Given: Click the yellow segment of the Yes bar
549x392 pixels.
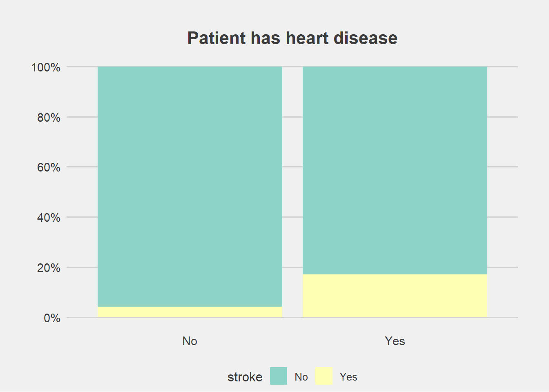Looking at the screenshot, I should [x=395, y=296].
